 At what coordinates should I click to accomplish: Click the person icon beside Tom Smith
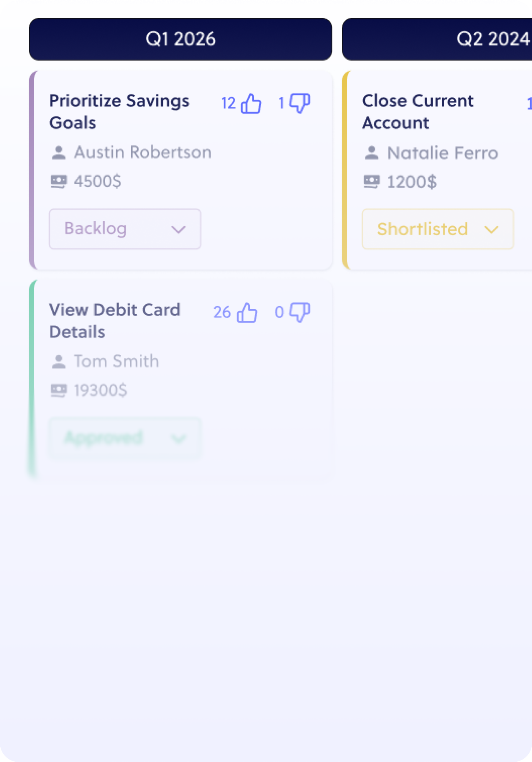(59, 362)
